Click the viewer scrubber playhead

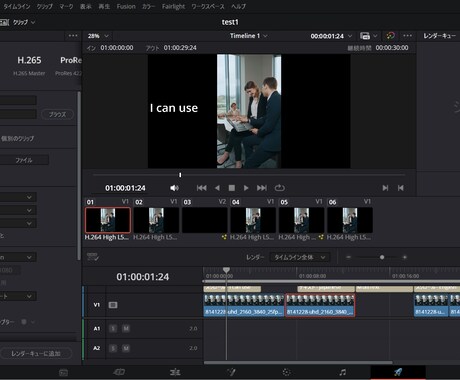(180, 175)
